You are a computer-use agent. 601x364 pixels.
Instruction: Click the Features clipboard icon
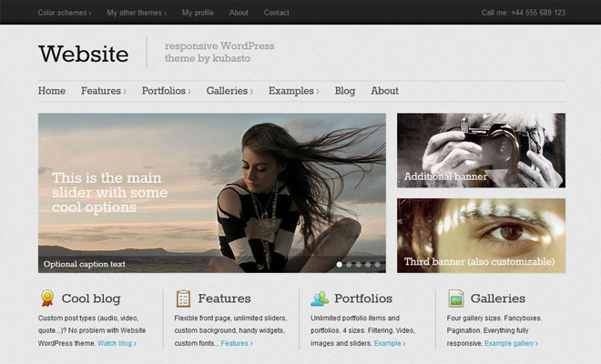(183, 298)
